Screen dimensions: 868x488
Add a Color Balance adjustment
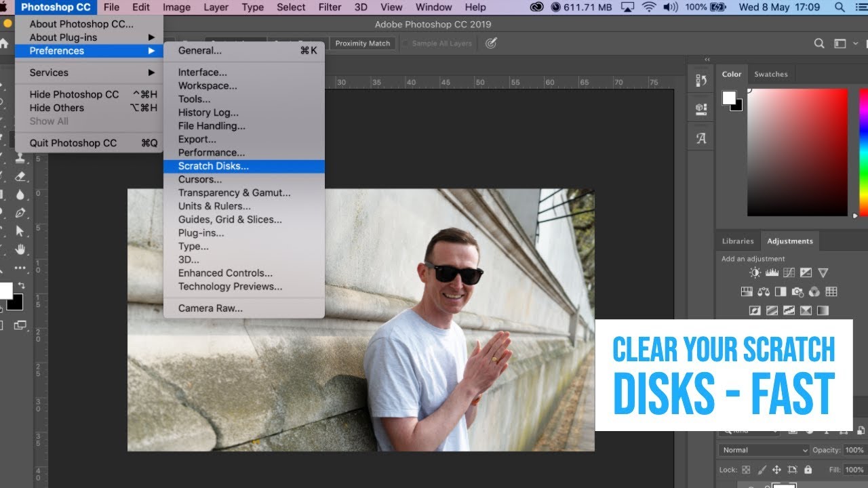tap(764, 291)
